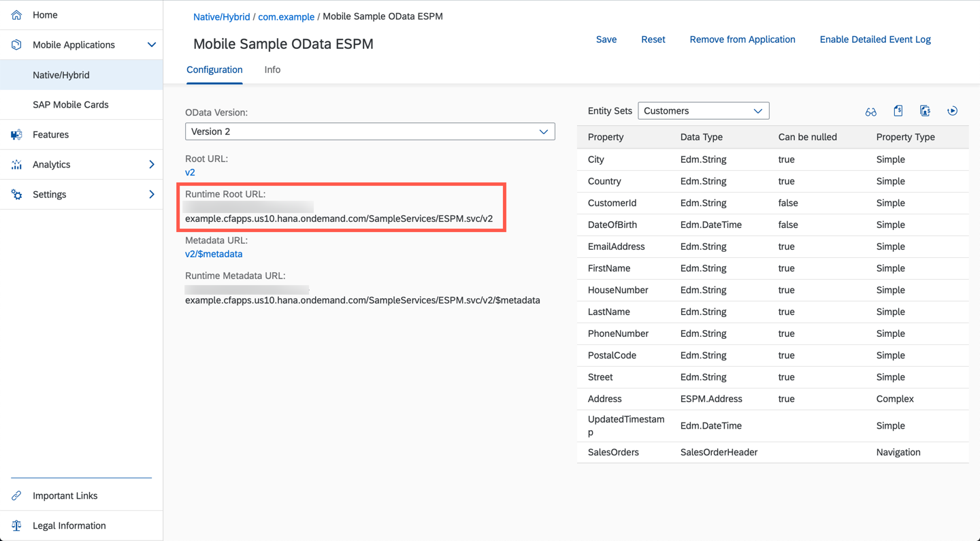Viewport: 980px width, 541px height.
Task: Click the UpdatedTimestamp property cell
Action: coord(626,426)
